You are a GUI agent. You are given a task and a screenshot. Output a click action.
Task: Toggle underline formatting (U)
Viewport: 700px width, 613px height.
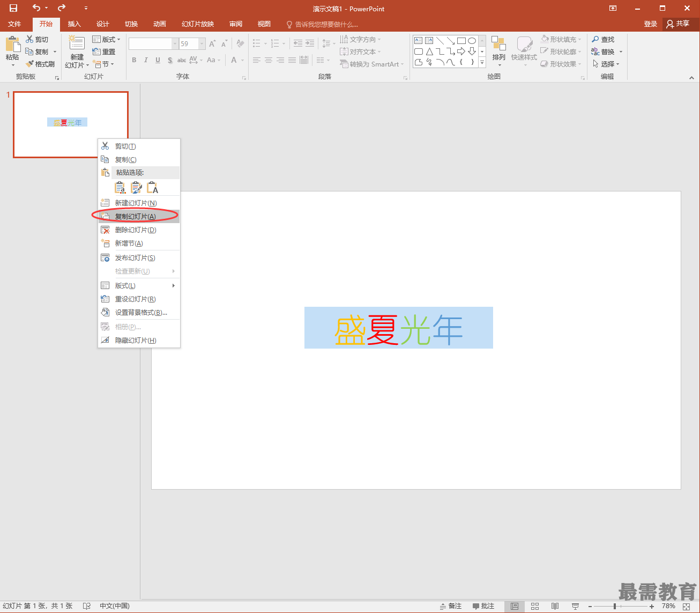coord(158,60)
